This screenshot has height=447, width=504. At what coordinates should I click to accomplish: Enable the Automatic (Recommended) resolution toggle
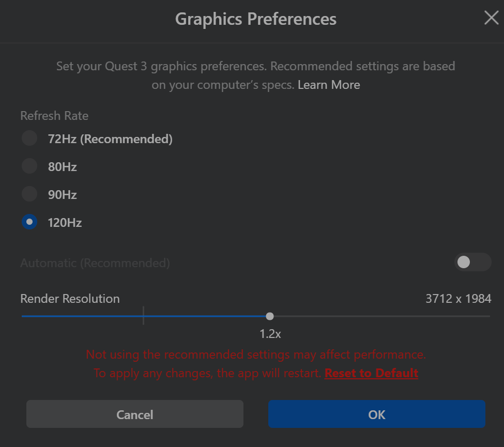coord(472,263)
